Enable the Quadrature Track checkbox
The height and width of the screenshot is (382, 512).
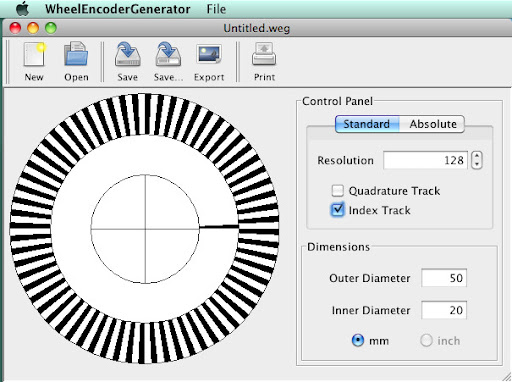338,191
